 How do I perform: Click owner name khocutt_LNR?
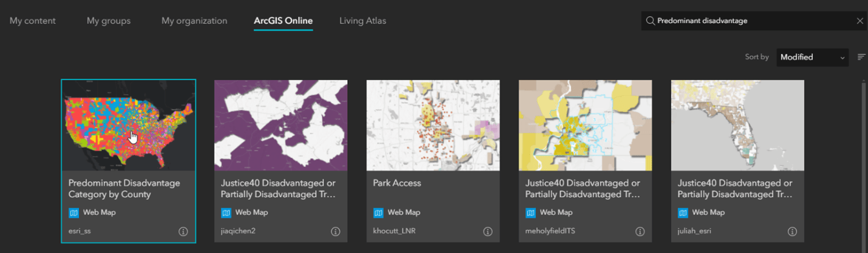395,231
